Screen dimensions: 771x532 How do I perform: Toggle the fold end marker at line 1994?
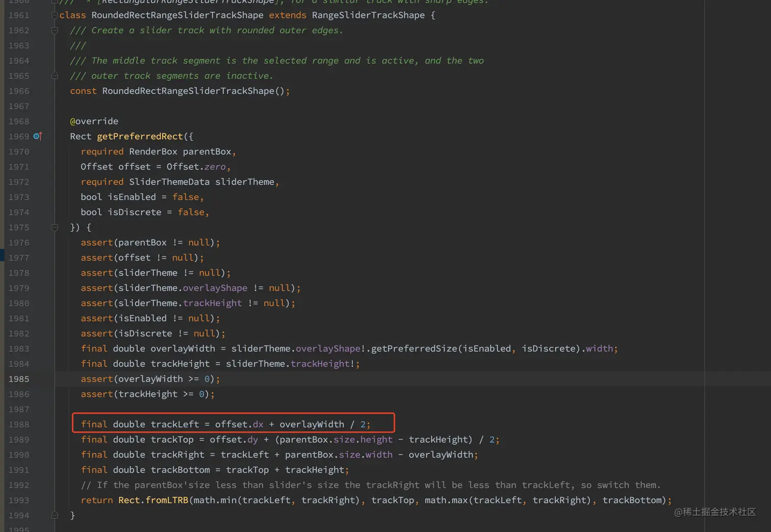[x=55, y=515]
